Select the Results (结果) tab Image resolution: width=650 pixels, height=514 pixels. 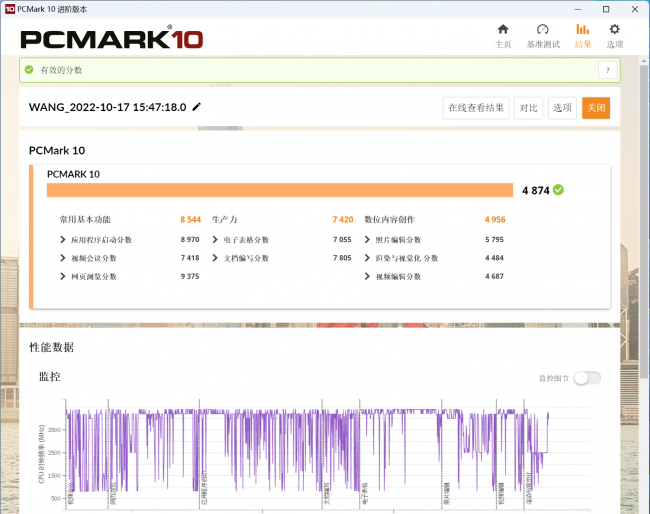(x=583, y=36)
